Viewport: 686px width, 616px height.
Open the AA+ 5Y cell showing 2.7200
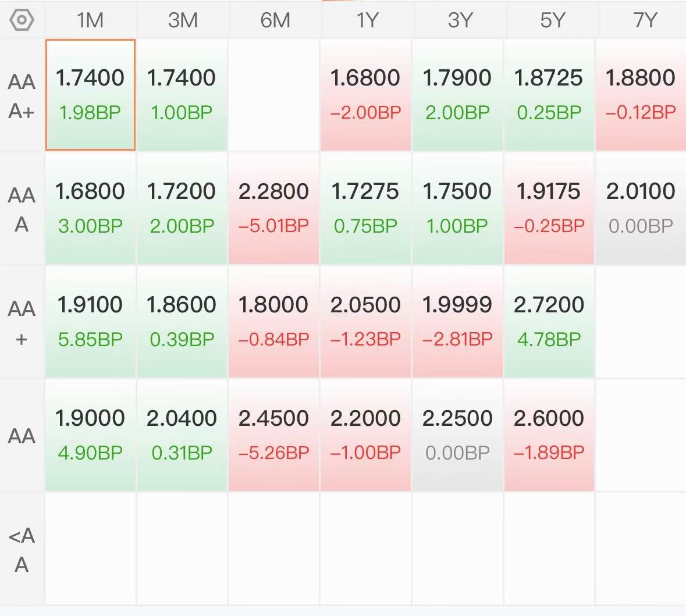point(549,322)
